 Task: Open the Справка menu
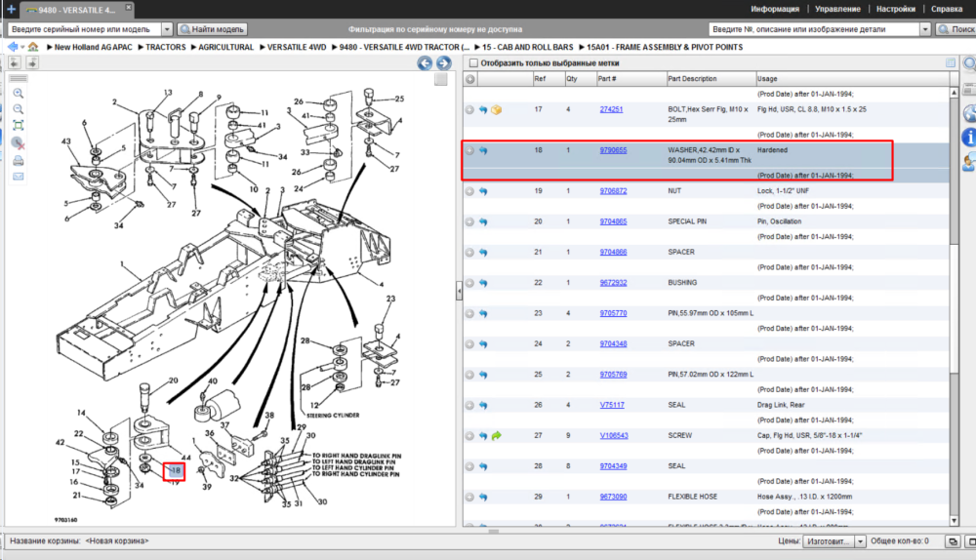(x=947, y=9)
